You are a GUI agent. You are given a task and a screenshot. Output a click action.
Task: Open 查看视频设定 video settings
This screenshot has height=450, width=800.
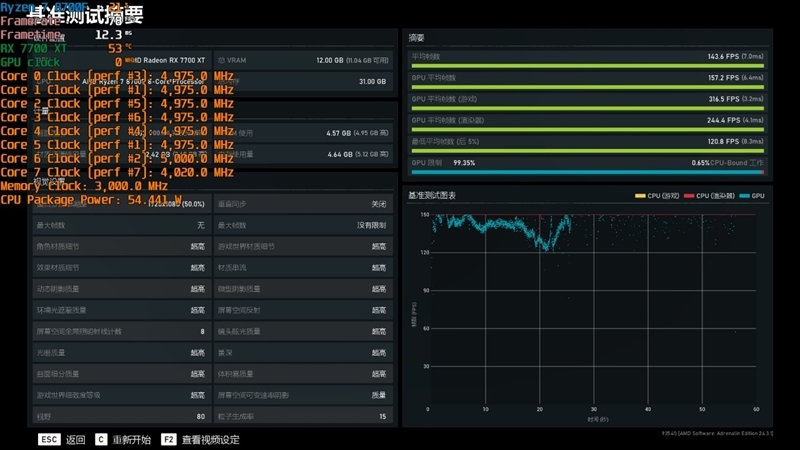pos(211,439)
